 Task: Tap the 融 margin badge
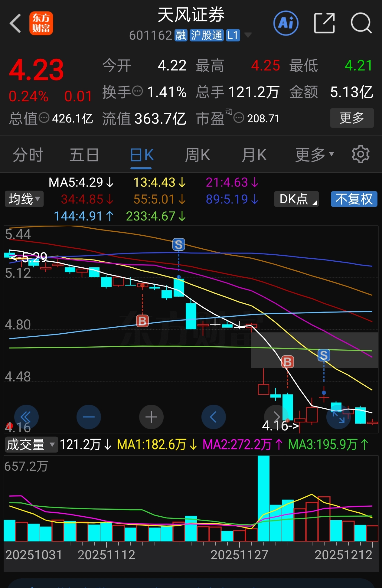coord(181,35)
